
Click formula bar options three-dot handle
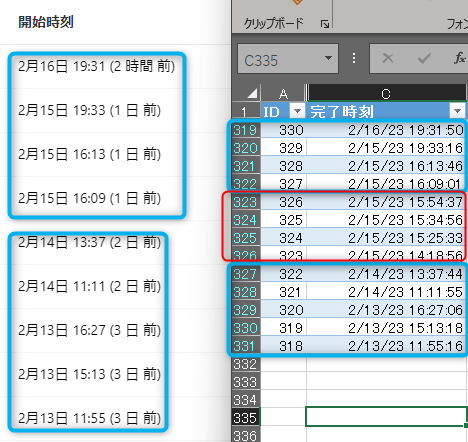[x=354, y=58]
